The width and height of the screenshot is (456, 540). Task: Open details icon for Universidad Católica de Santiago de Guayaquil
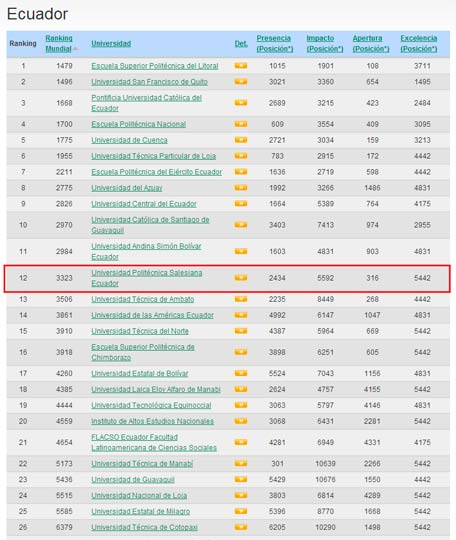click(x=241, y=225)
